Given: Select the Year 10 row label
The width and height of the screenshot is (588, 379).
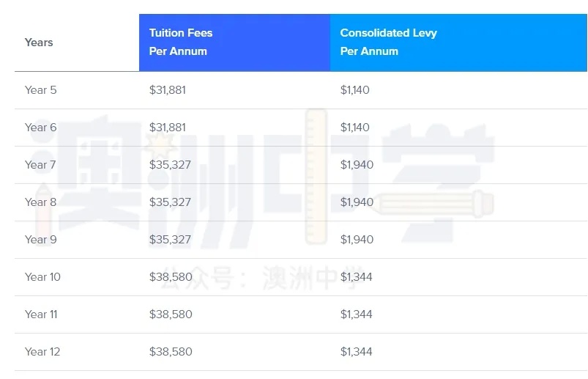Looking at the screenshot, I should point(42,277).
